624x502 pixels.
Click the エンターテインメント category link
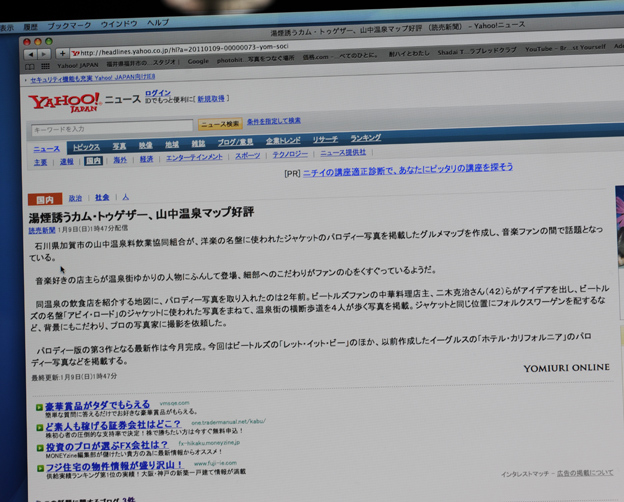click(194, 158)
